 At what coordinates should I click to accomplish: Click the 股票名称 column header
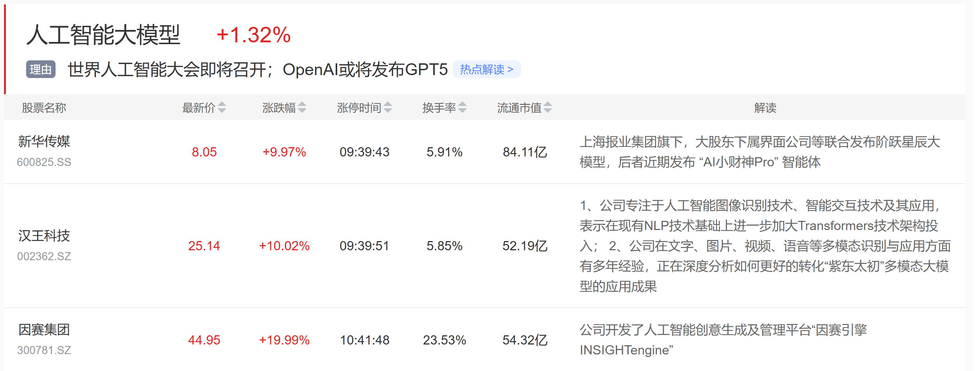pos(44,108)
